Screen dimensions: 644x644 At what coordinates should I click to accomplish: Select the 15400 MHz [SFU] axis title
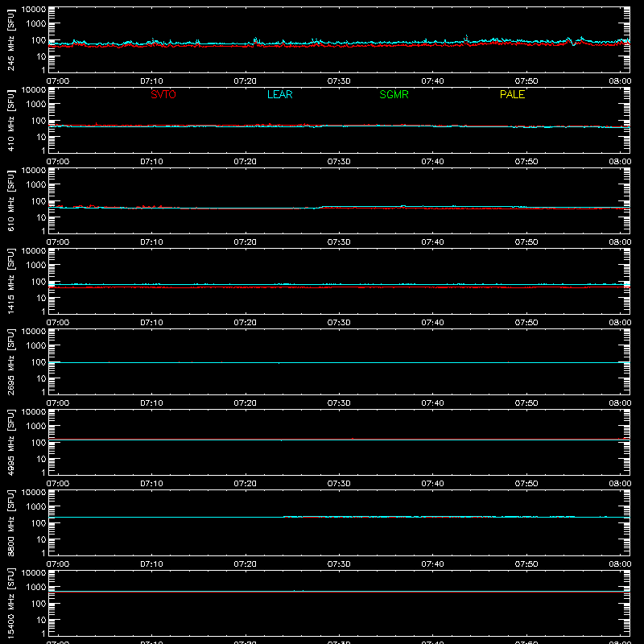pyautogui.click(x=10, y=603)
